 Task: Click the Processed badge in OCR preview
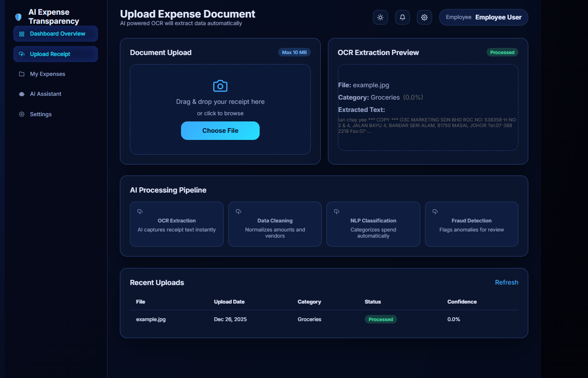502,52
